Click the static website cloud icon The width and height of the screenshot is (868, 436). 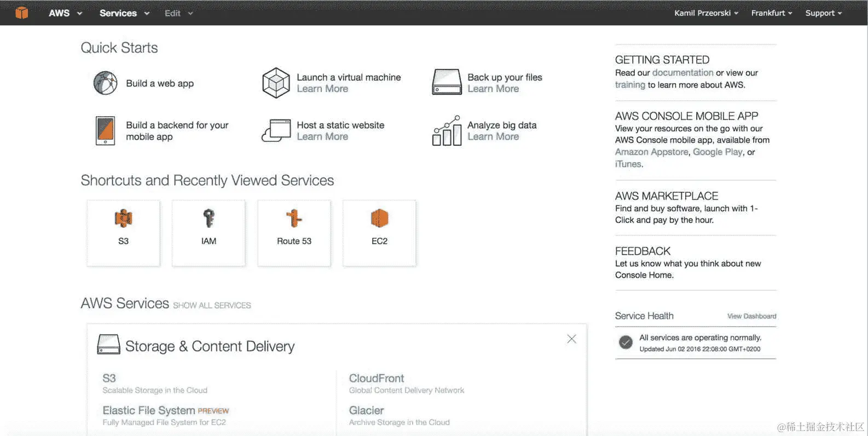tap(276, 131)
